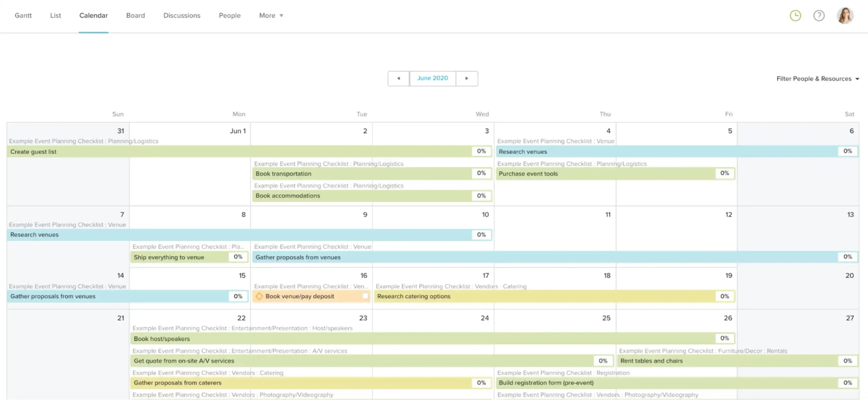Switch to the Board view
This screenshot has height=400, width=868.
coord(136,15)
